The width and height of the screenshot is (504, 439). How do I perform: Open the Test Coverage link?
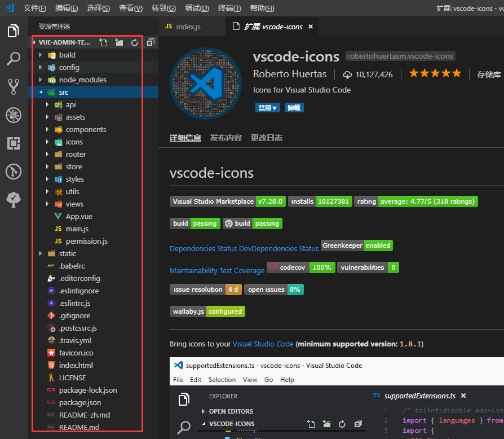point(242,271)
